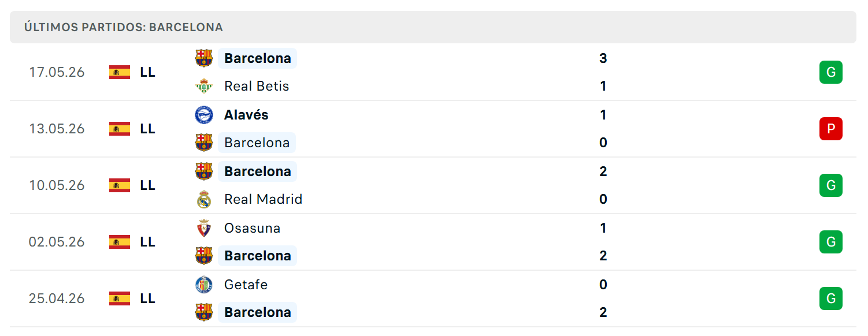
Task: Click the Real Madrid crest icon
Action: pyautogui.click(x=204, y=199)
